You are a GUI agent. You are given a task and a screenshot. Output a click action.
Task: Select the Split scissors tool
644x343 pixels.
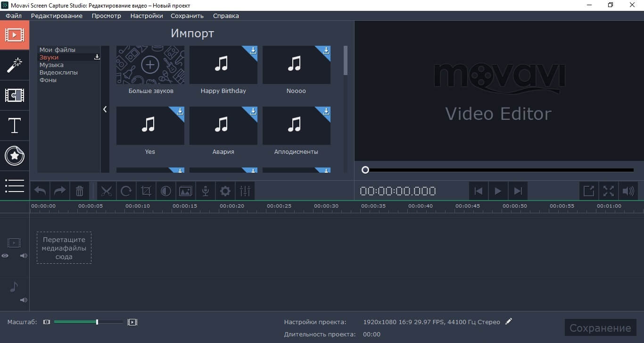pos(107,191)
